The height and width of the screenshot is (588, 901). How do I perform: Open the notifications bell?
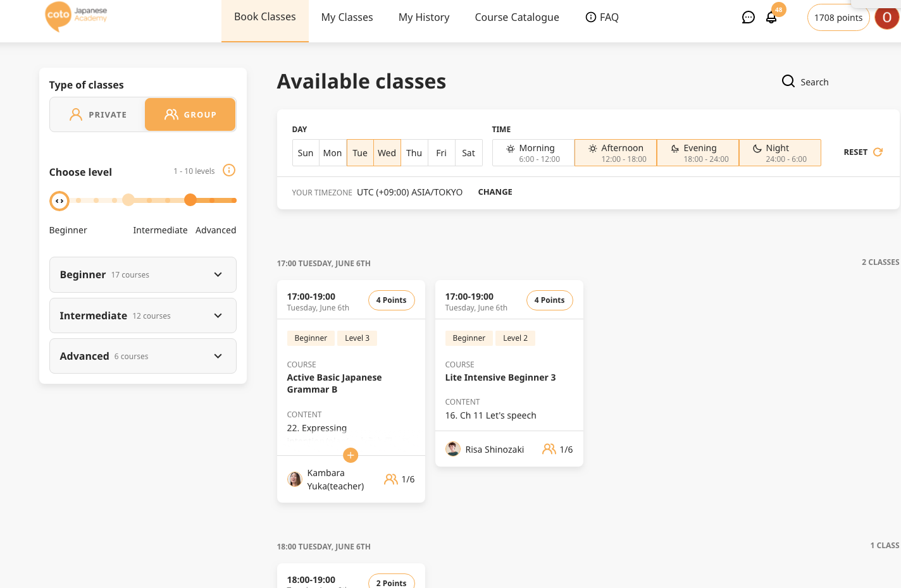click(x=771, y=17)
